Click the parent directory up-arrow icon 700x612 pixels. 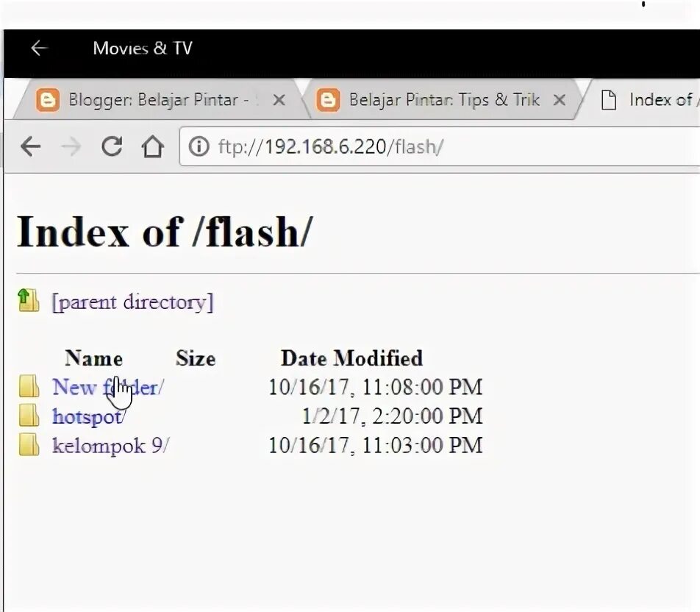(27, 301)
